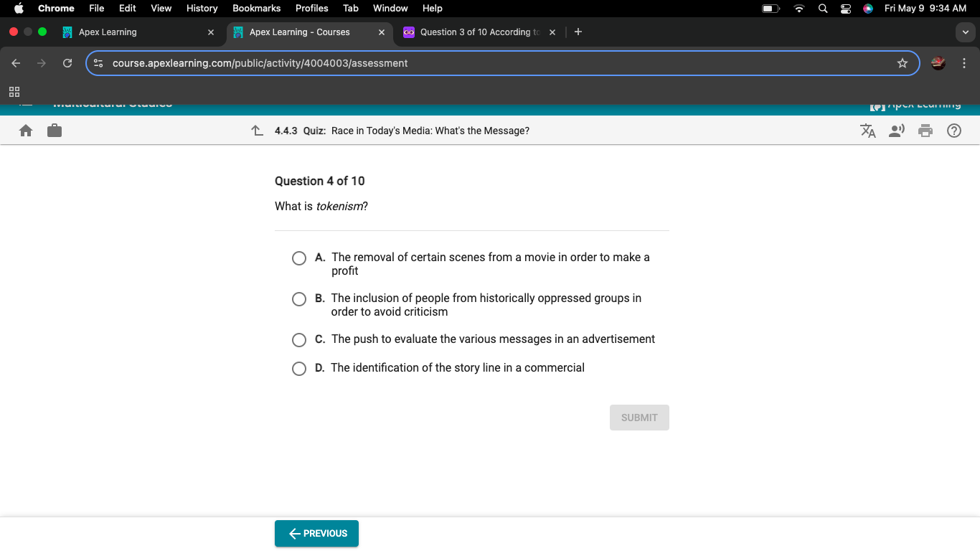Open the translate/language options icon
The image size is (980, 551).
click(868, 131)
